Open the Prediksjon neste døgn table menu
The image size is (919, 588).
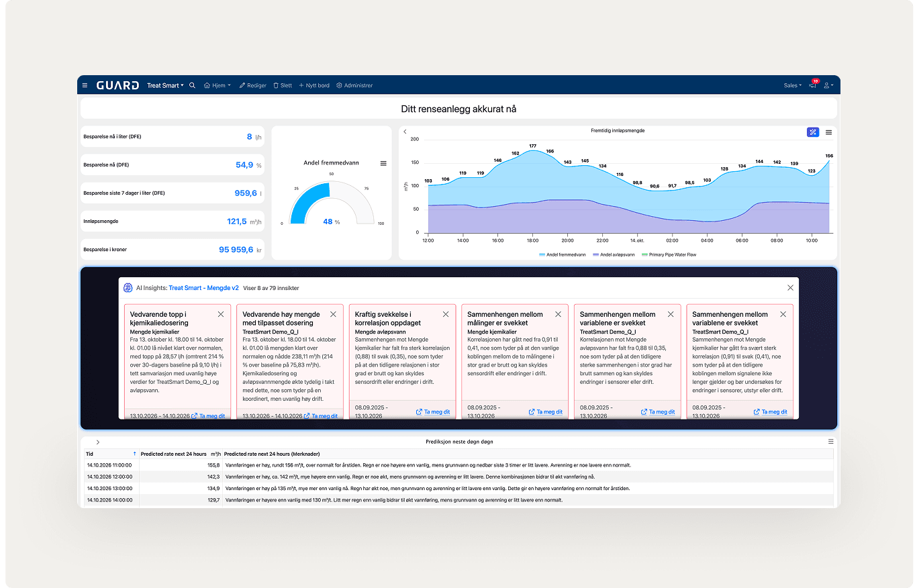(x=830, y=442)
